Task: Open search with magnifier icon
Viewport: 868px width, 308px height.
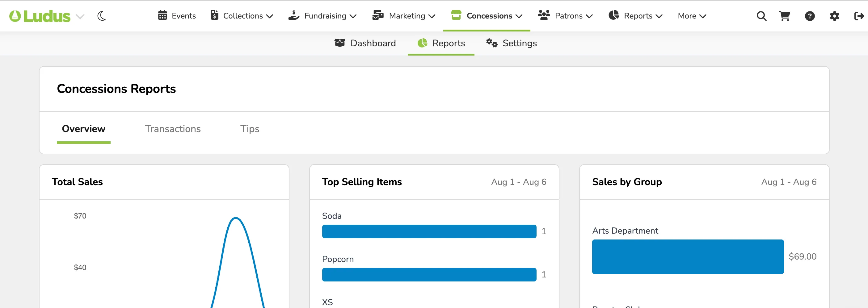Action: (x=761, y=16)
